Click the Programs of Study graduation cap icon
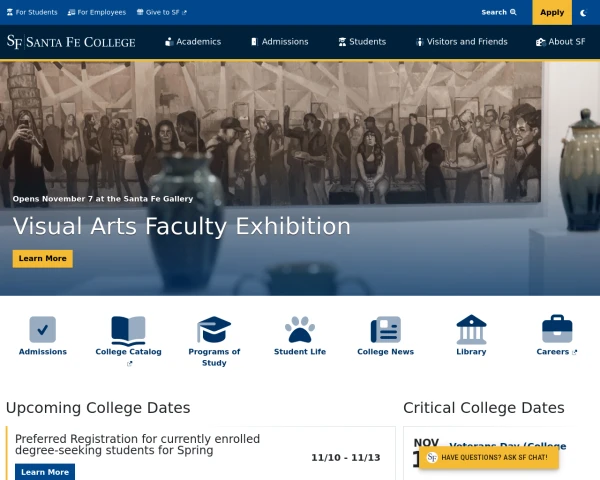Screen dimensions: 600x480 [x=214, y=329]
